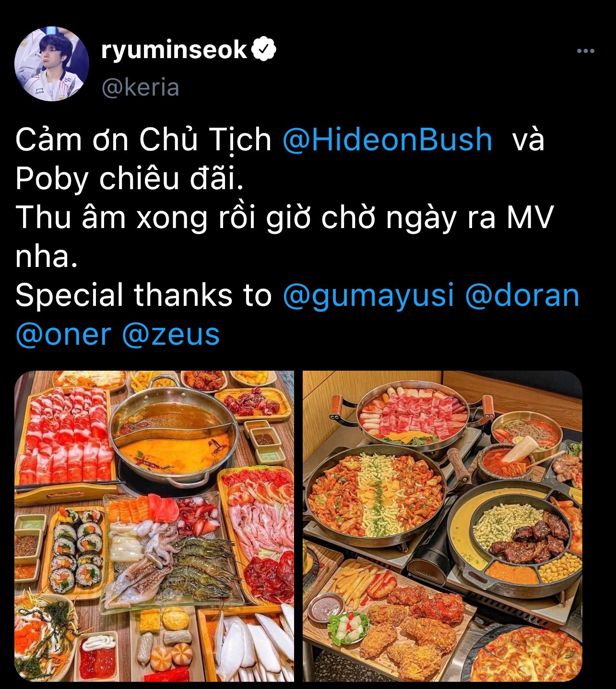Click the "Poby chiêu đãi" line
The width and height of the screenshot is (616, 689).
click(x=130, y=179)
